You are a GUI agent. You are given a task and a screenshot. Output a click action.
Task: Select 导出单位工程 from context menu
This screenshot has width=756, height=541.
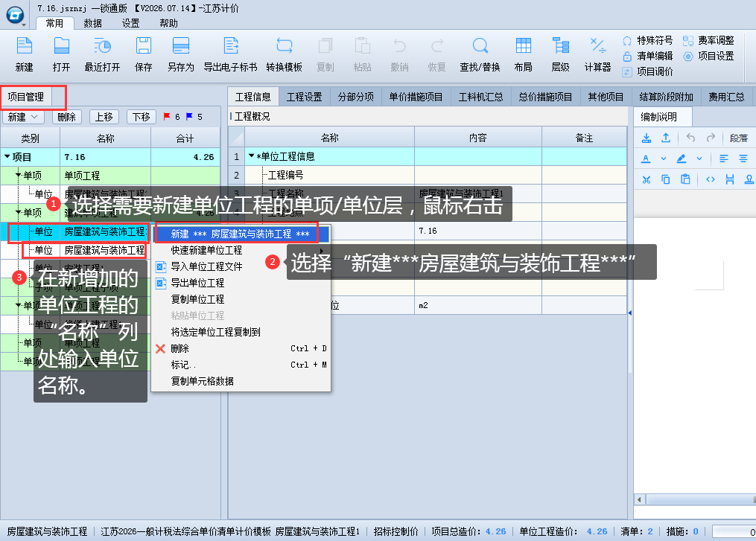[241, 284]
